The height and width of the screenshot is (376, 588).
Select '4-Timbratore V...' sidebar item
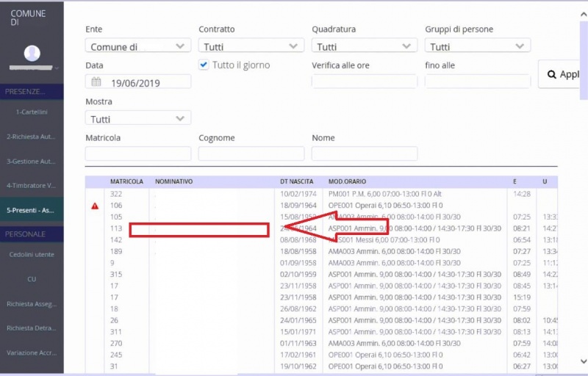click(32, 185)
